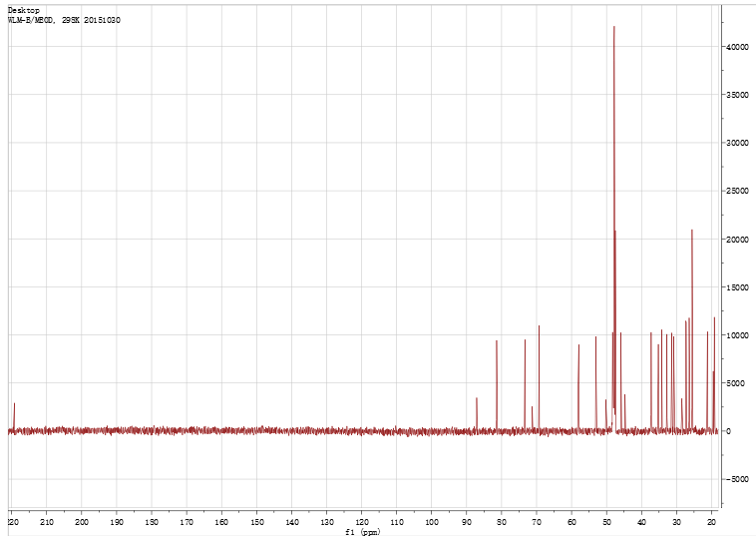Select the 'WLM-B/MEOD, 298K 20151030' spectrum label
756x536 pixels.
click(x=64, y=20)
